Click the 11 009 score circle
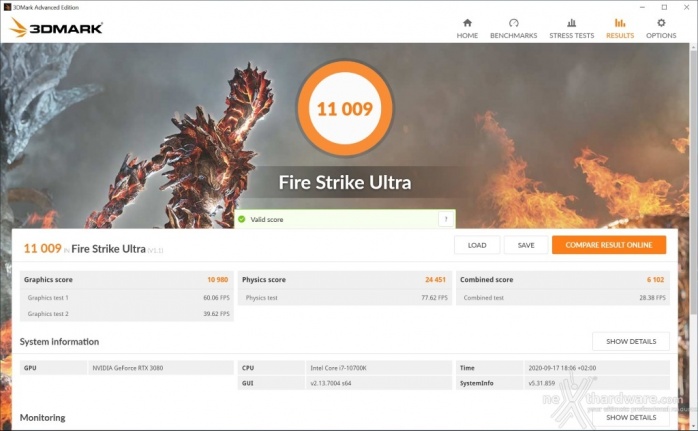The width and height of the screenshot is (698, 431). (345, 109)
